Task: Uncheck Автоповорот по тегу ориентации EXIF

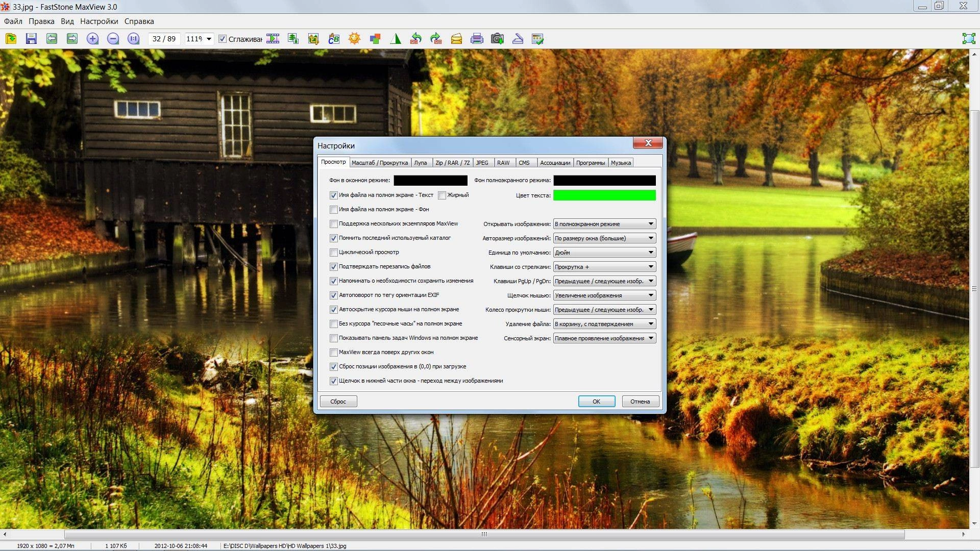Action: click(x=334, y=295)
